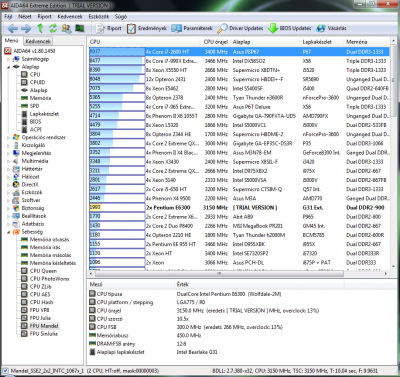Collapse the Sebesség tree node

9,232
